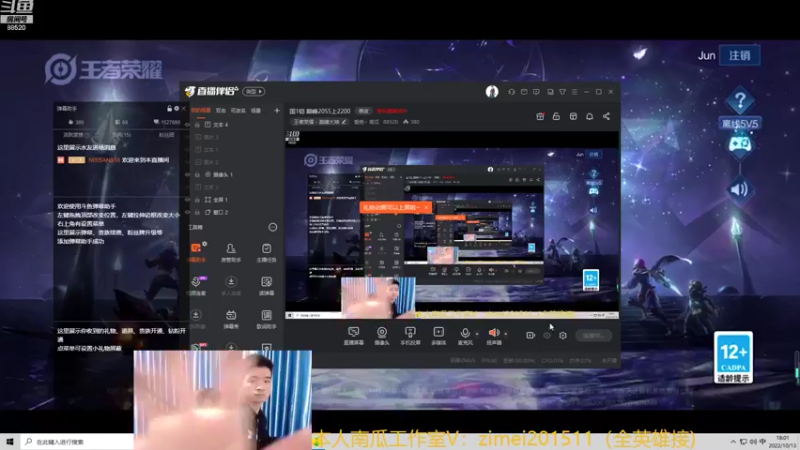
Task: Click the red warning text link
Action: click(x=392, y=111)
